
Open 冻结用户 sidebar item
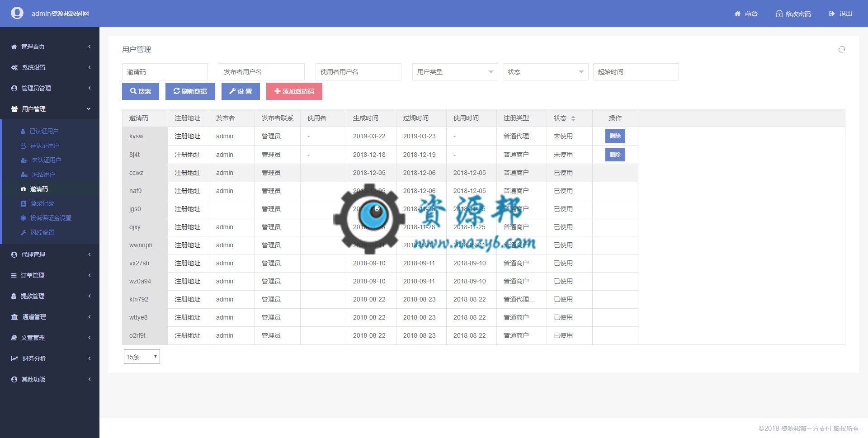point(43,174)
